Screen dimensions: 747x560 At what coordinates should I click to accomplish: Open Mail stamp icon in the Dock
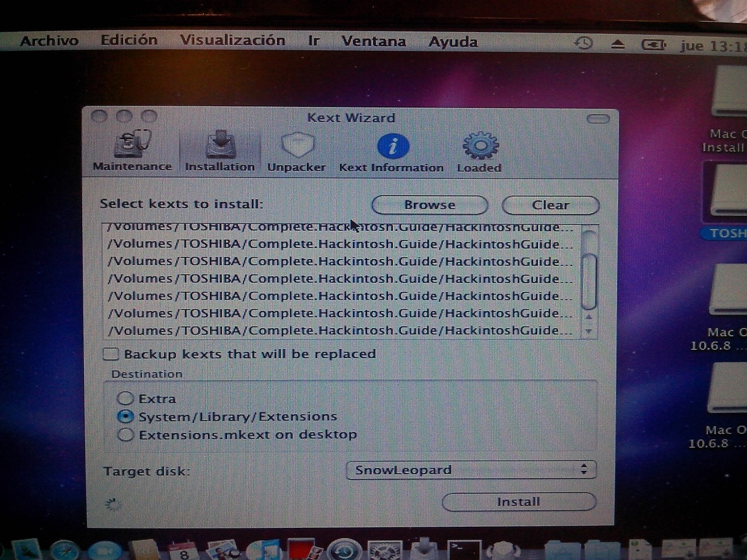click(26, 549)
